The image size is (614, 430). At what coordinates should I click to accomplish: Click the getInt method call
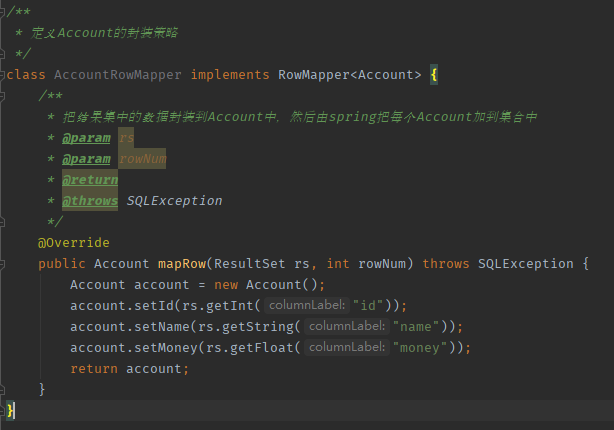(230, 306)
